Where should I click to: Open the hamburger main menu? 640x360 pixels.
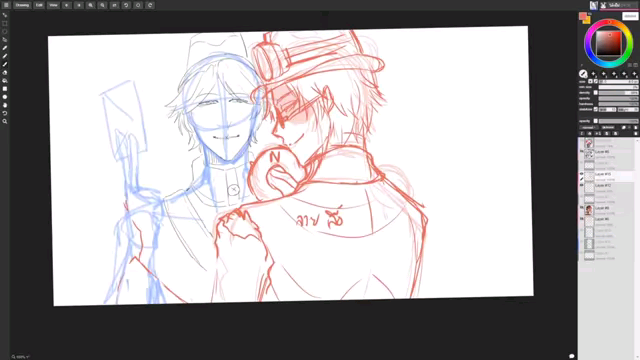point(6,5)
